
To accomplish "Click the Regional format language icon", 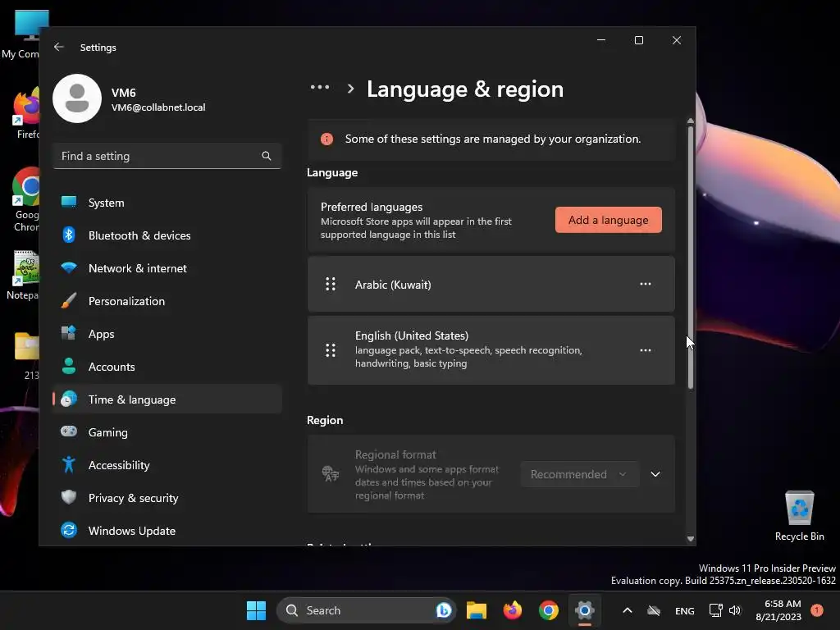I will 330,474.
